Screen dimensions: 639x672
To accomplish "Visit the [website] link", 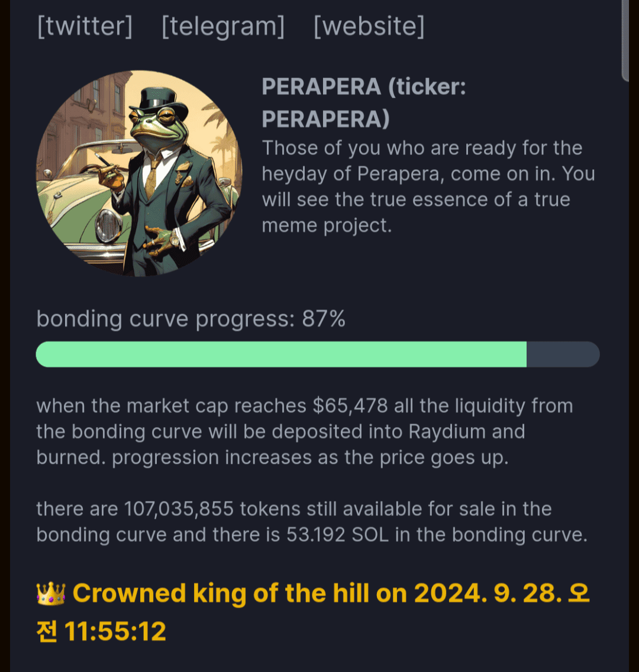I will pos(369,27).
